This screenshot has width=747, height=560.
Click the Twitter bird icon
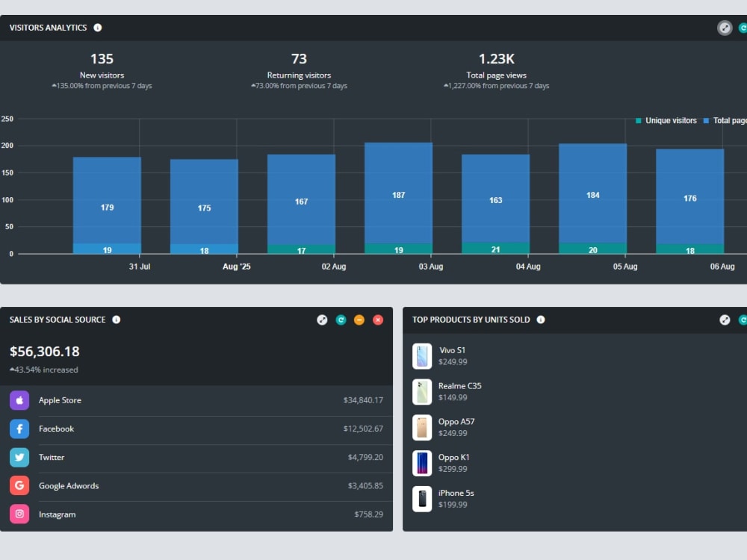coord(19,457)
